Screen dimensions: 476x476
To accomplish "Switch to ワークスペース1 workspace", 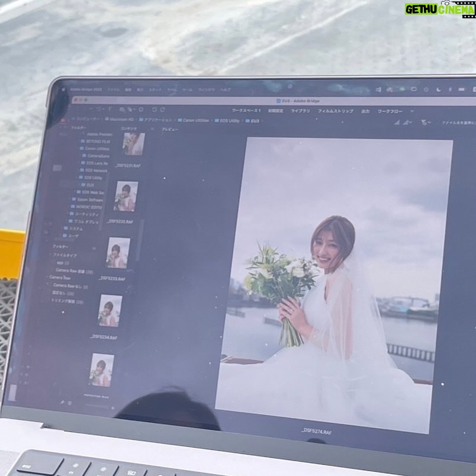I will pyautogui.click(x=246, y=111).
